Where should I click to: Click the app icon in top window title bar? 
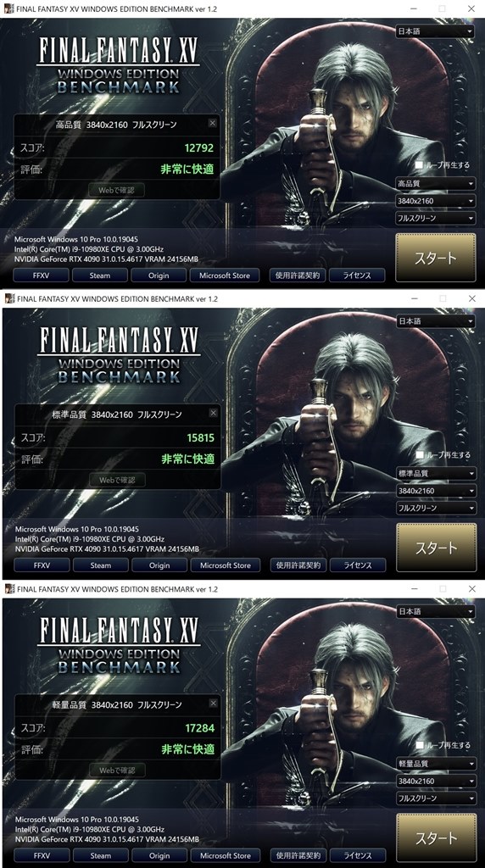point(8,8)
